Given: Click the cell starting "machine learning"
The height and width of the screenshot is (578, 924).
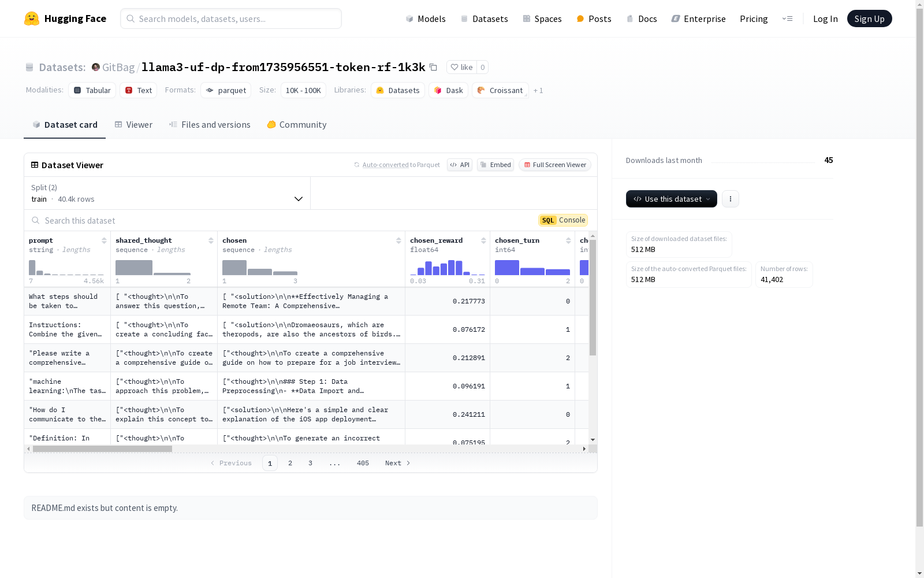Looking at the screenshot, I should pos(67,386).
